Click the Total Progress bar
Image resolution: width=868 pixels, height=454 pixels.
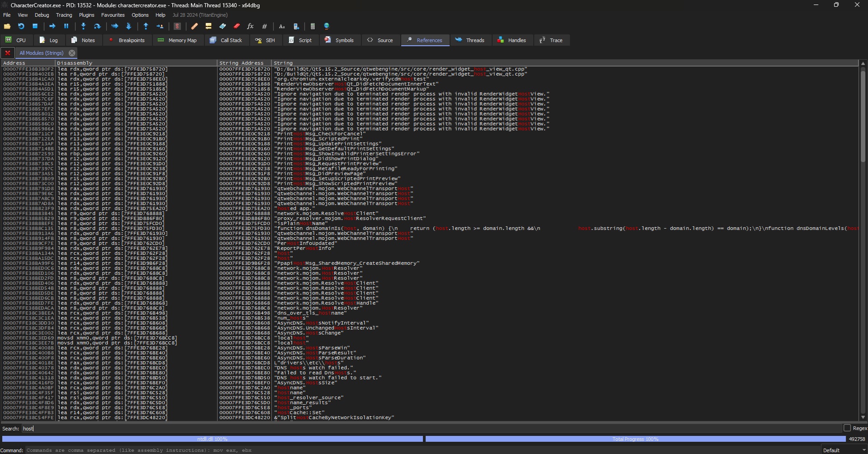[635, 439]
